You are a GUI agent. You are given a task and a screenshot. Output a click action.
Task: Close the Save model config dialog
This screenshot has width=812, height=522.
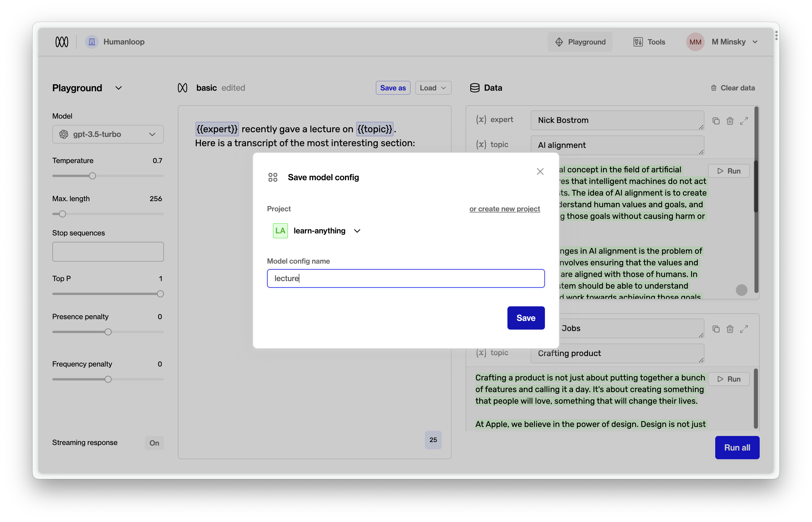[540, 171]
